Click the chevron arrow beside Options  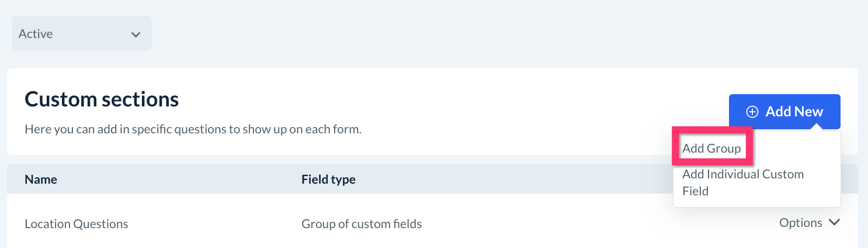834,223
